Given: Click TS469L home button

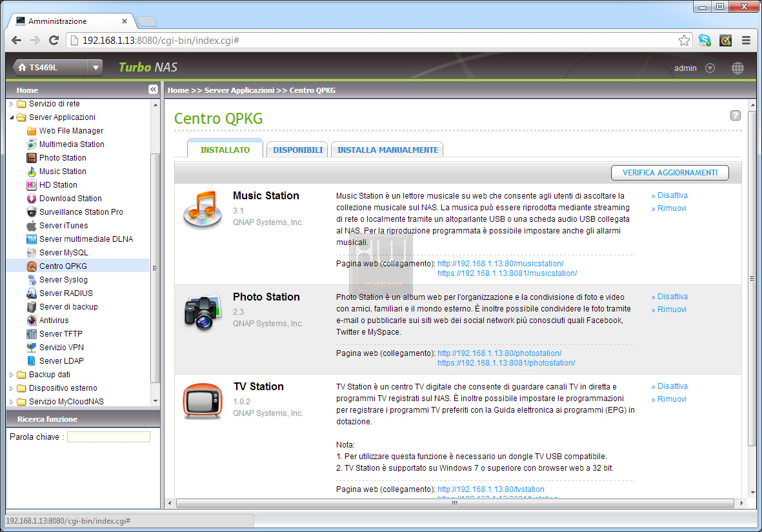Looking at the screenshot, I should (x=51, y=68).
